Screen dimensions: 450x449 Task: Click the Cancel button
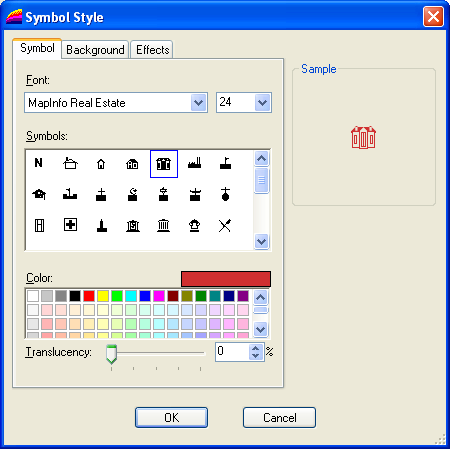[279, 417]
